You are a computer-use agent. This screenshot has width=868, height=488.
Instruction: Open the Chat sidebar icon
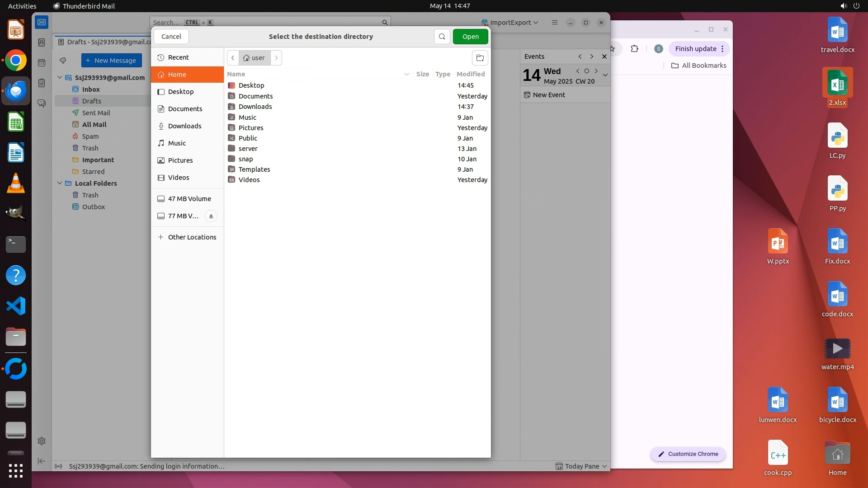pyautogui.click(x=42, y=103)
